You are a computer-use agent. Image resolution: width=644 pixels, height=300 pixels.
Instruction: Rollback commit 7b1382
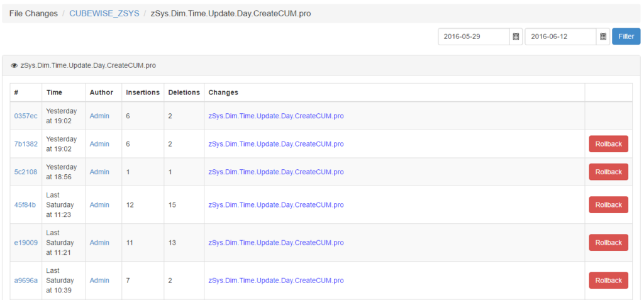608,144
